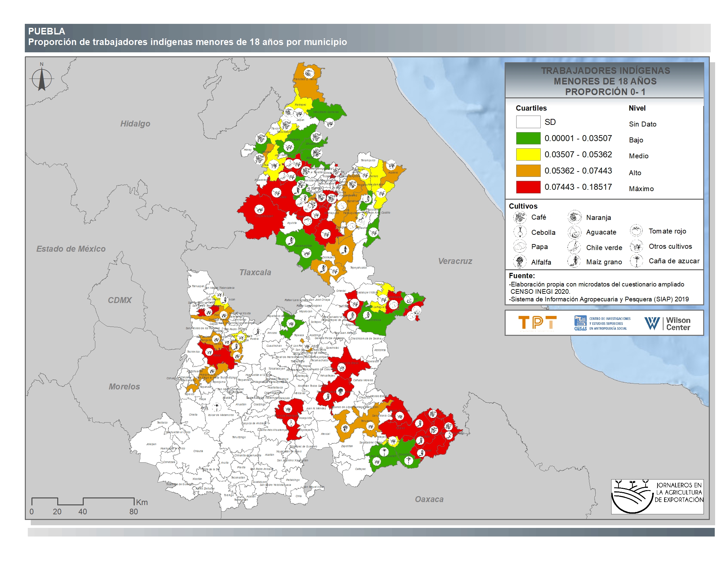Image resolution: width=728 pixels, height=563 pixels.
Task: Click the yellow Medio quartile swatch
Action: coord(528,154)
